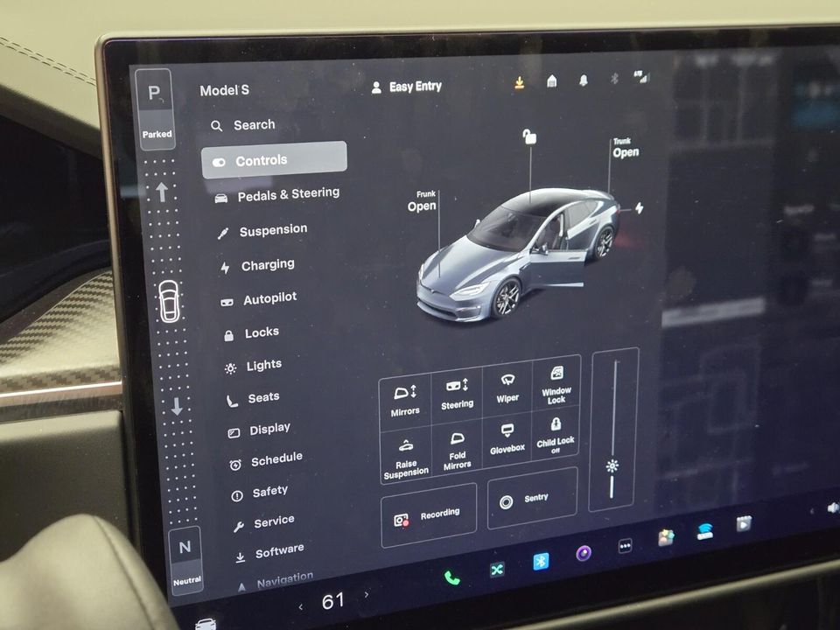Viewport: 840px width, 630px height.
Task: Open the notifications bell icon
Action: point(583,80)
